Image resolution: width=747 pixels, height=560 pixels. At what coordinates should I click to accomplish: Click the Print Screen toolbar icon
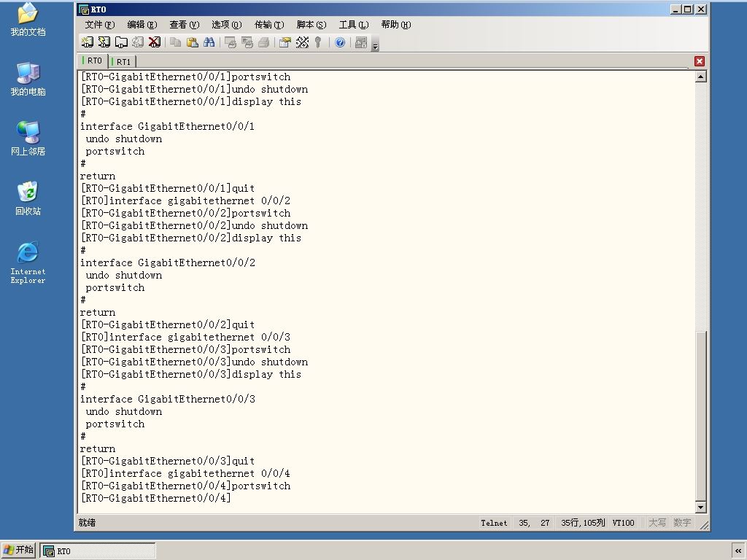click(x=230, y=42)
